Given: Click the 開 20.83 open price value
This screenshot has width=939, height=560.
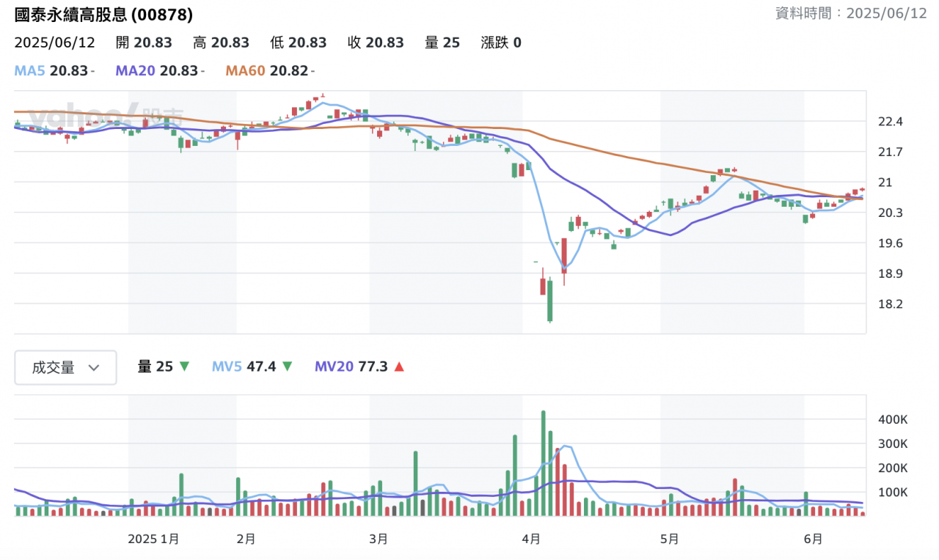Looking at the screenshot, I should coord(144,43).
